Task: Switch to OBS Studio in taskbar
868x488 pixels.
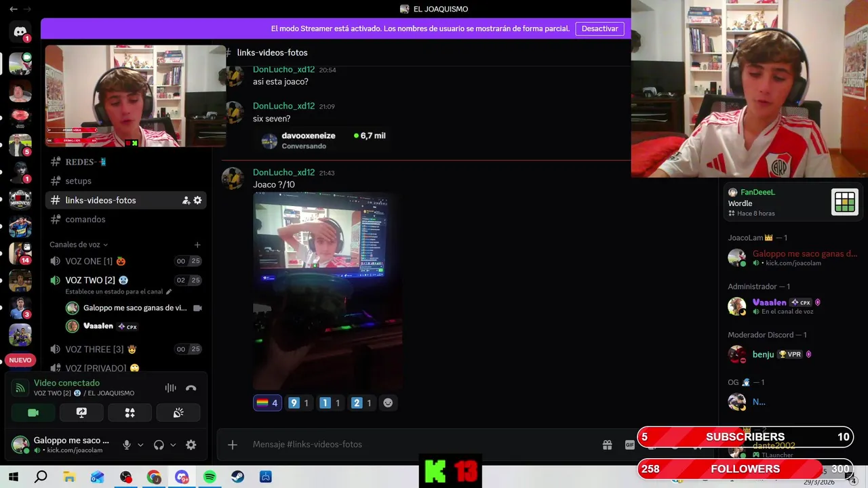Action: coord(125,477)
